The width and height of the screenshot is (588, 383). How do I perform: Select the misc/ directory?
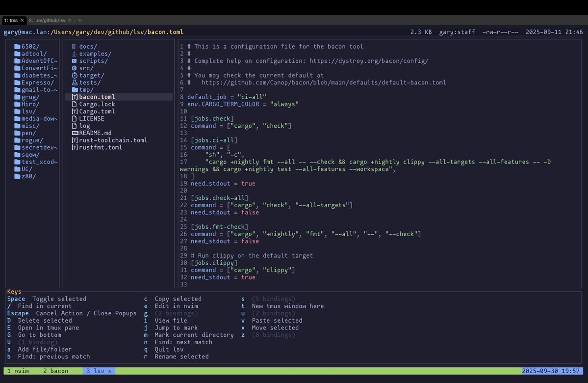tap(26, 126)
